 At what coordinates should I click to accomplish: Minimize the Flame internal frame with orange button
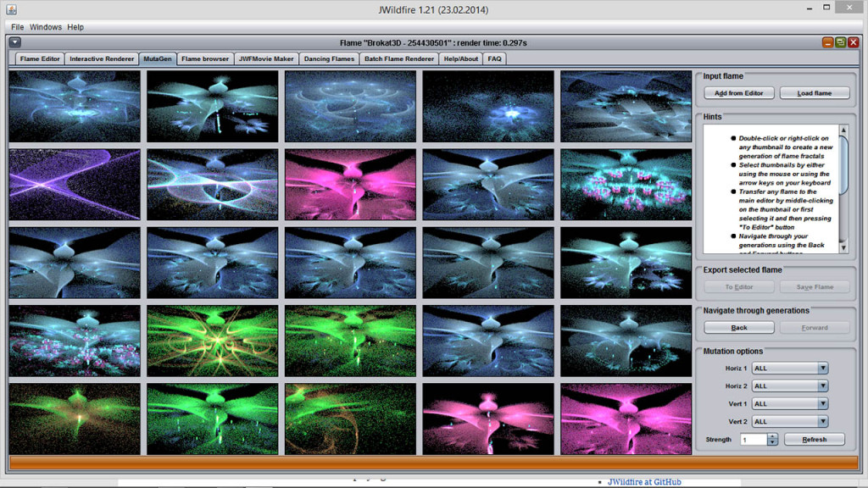click(827, 42)
